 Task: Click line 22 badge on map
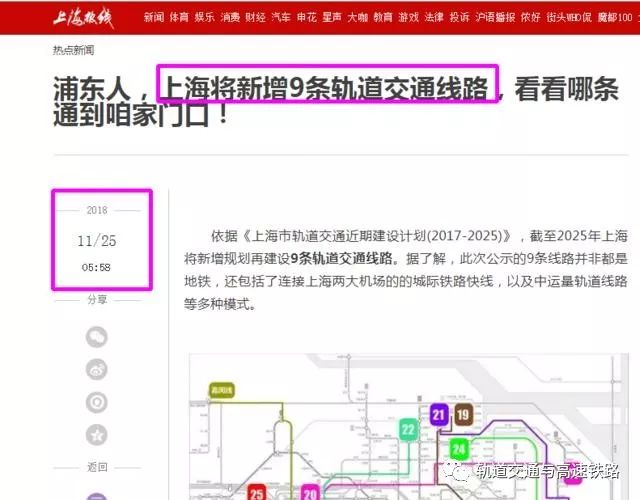click(x=408, y=430)
